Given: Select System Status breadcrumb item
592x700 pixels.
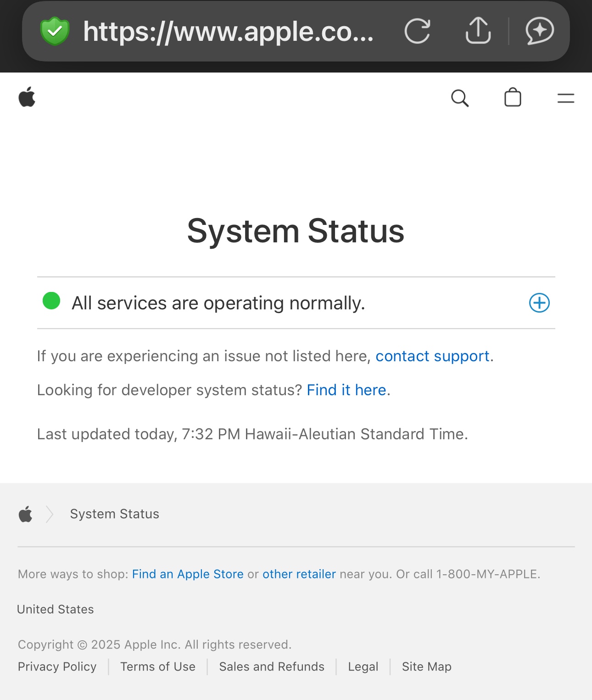Looking at the screenshot, I should click(115, 514).
